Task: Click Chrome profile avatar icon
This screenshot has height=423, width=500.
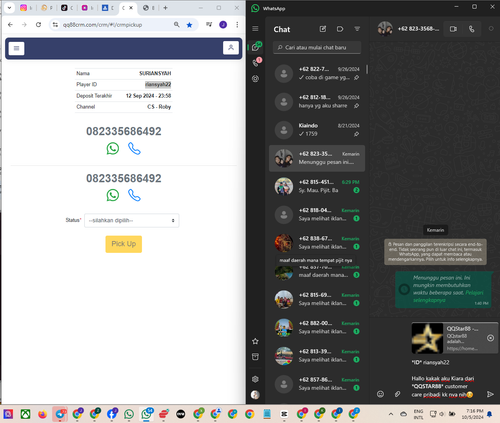Action: point(223,25)
